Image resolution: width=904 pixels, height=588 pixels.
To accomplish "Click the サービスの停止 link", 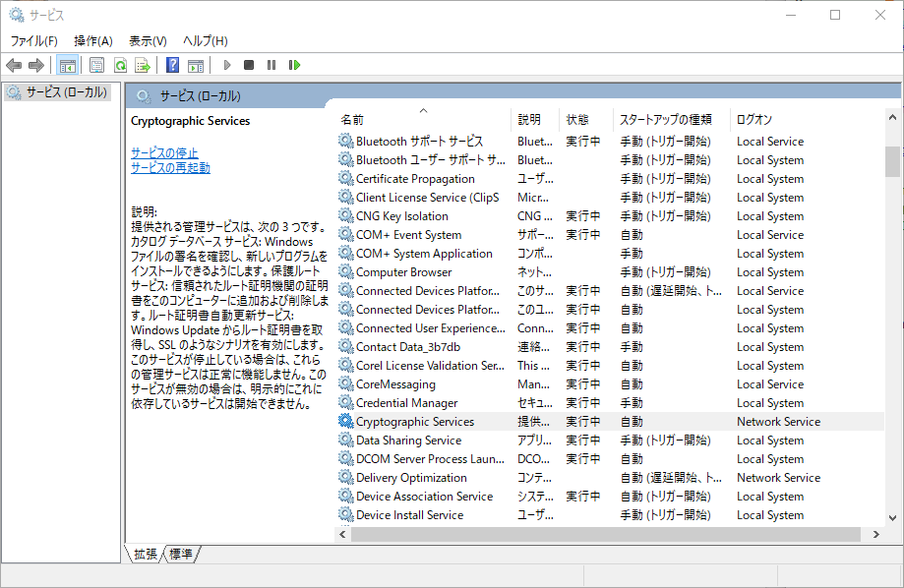I will pyautogui.click(x=164, y=152).
